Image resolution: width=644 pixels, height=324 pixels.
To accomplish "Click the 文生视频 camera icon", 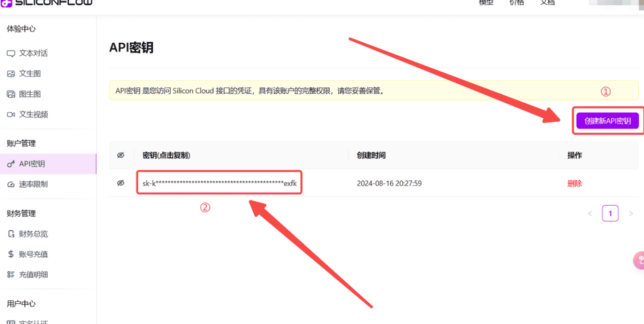I will pos(11,114).
